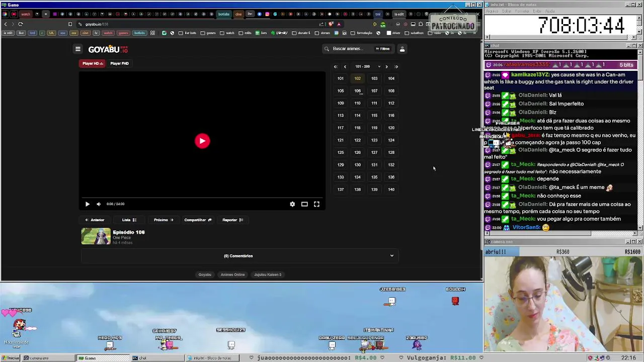
Task: Click the One Piece series title
Action: pos(122,238)
